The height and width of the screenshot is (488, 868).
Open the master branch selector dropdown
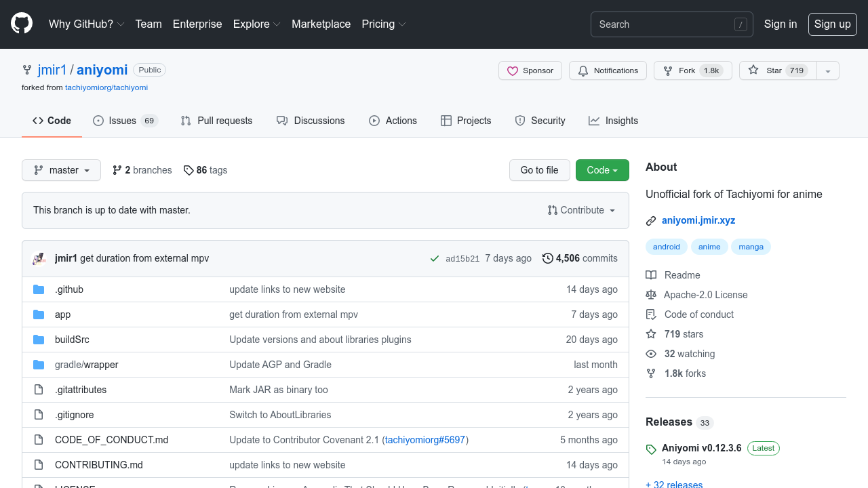61,170
